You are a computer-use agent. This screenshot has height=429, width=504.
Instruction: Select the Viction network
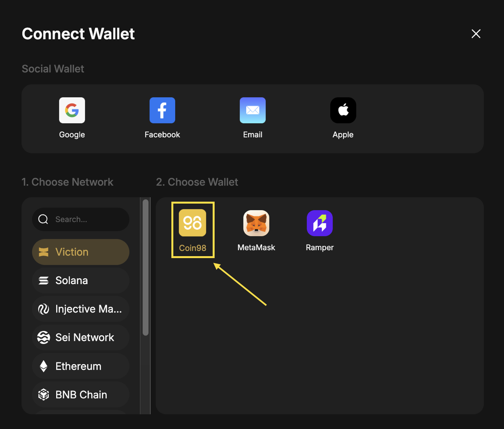(x=81, y=252)
